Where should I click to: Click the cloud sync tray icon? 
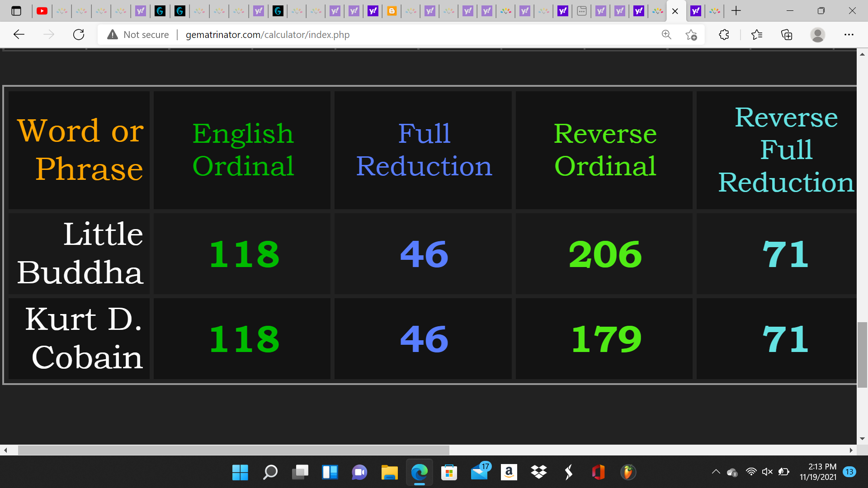[x=732, y=472]
